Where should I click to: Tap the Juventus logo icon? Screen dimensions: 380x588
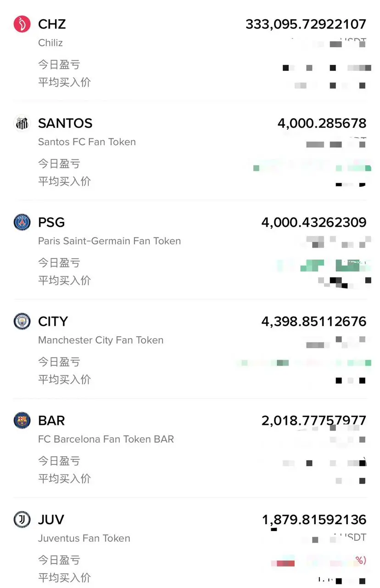(22, 520)
